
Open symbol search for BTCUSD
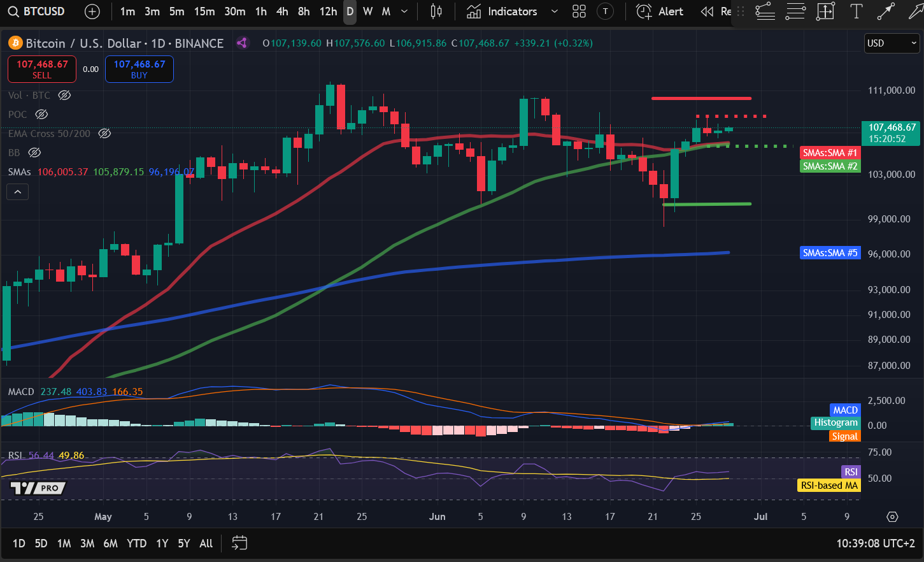point(36,11)
